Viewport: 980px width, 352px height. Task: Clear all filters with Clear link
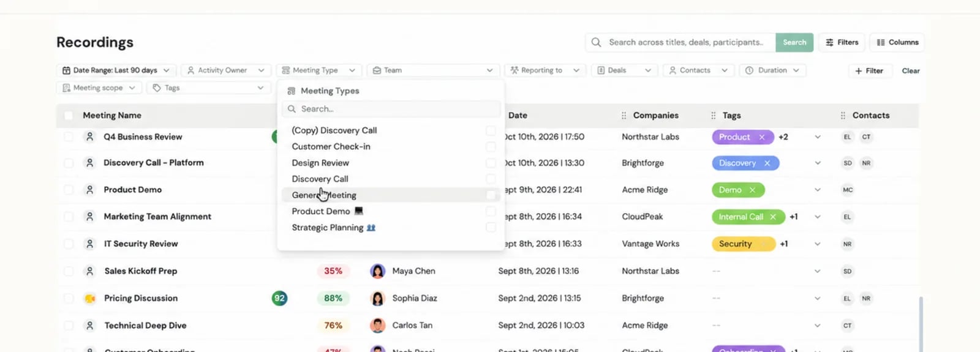point(911,71)
